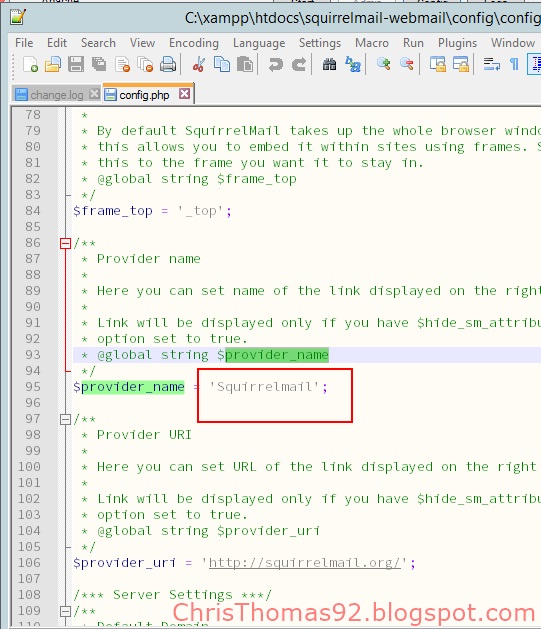Click the Copy toolbar icon
Viewport: 541px width, 629px height.
[222, 64]
